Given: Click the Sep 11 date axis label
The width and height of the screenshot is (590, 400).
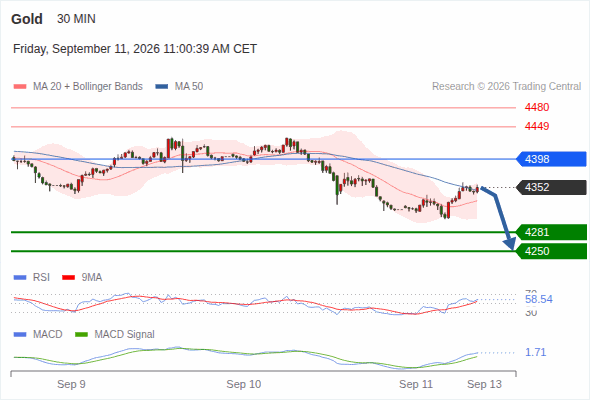Looking at the screenshot, I should pyautogui.click(x=416, y=384).
